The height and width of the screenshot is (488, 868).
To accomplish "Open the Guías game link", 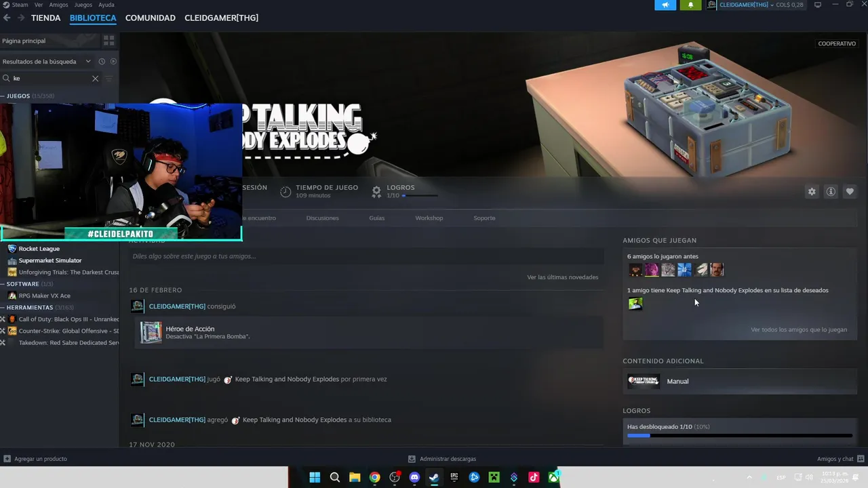I will point(376,218).
